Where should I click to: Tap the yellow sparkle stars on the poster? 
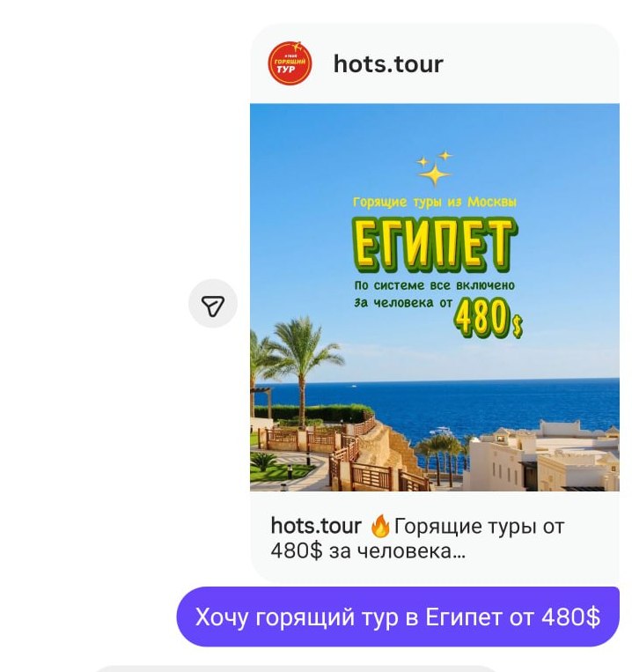pyautogui.click(x=435, y=168)
